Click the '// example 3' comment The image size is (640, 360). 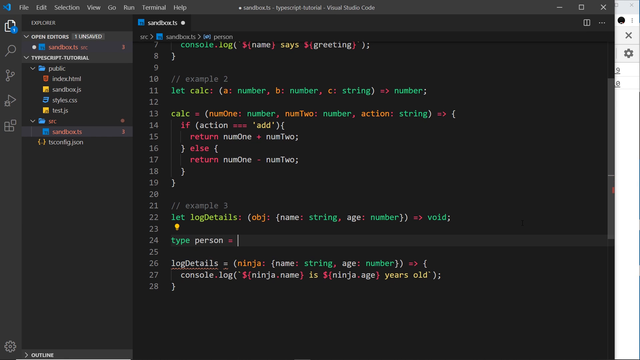(199, 206)
